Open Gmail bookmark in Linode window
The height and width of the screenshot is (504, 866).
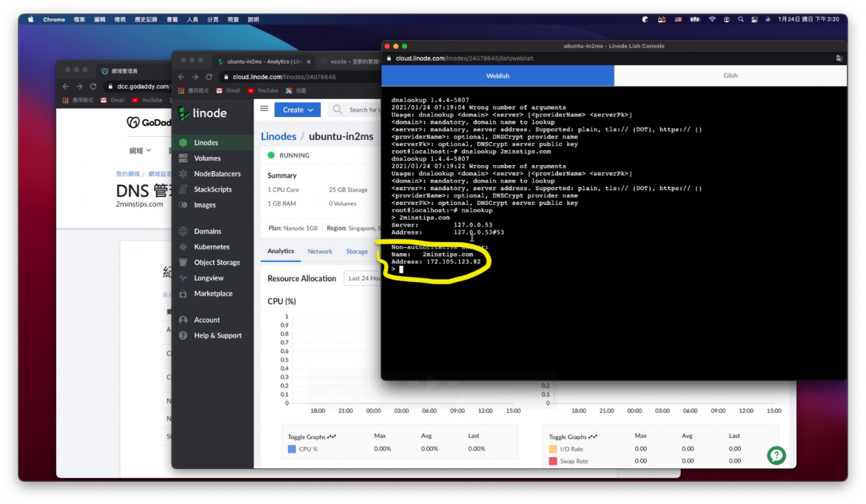tap(228, 91)
